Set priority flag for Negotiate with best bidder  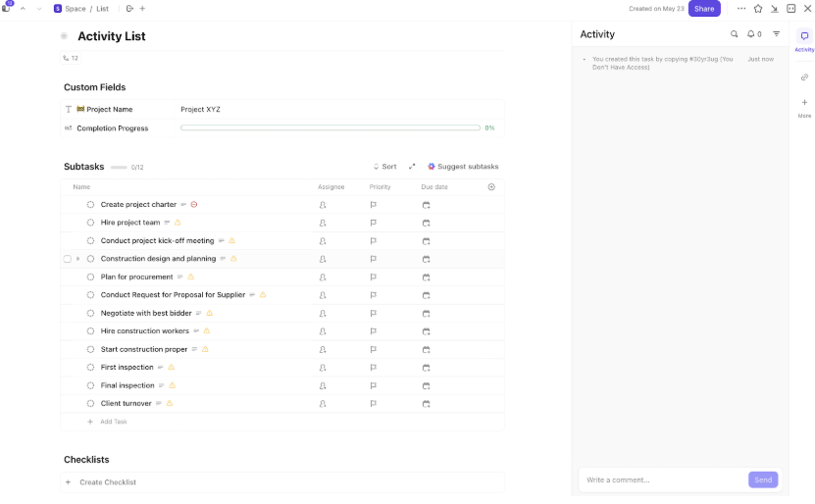pos(374,314)
